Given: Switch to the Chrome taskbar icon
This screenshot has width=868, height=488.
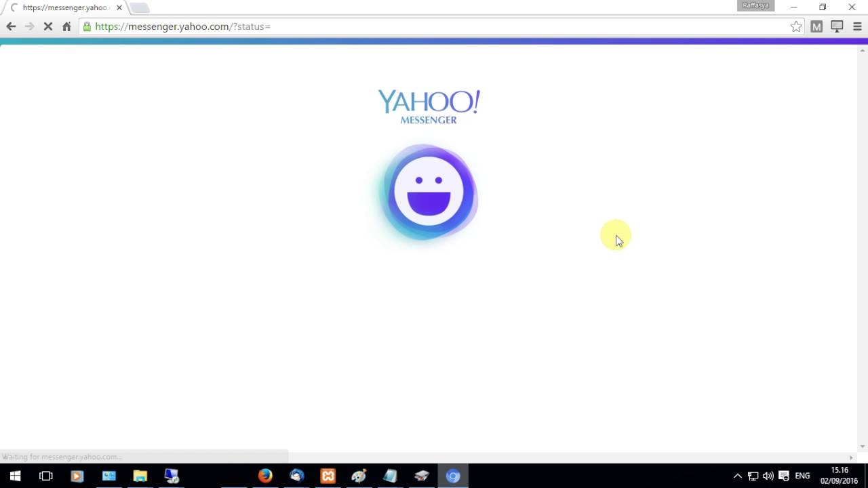Looking at the screenshot, I should 452,476.
